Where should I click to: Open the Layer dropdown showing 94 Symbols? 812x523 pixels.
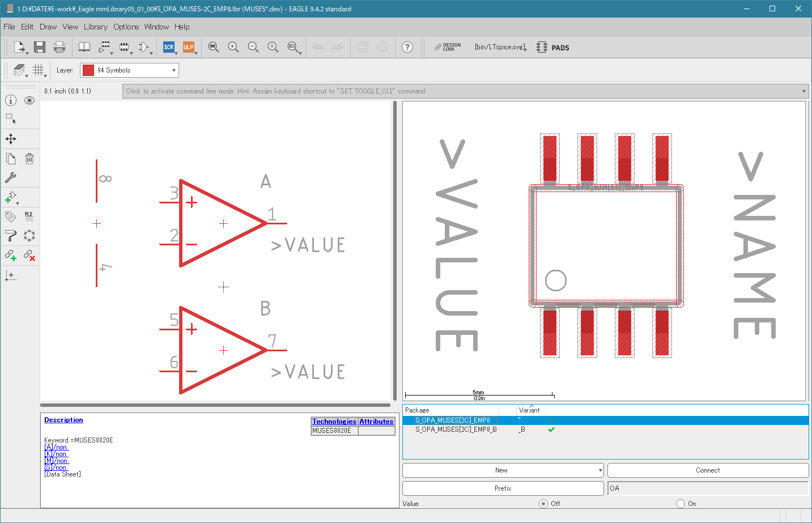[129, 70]
